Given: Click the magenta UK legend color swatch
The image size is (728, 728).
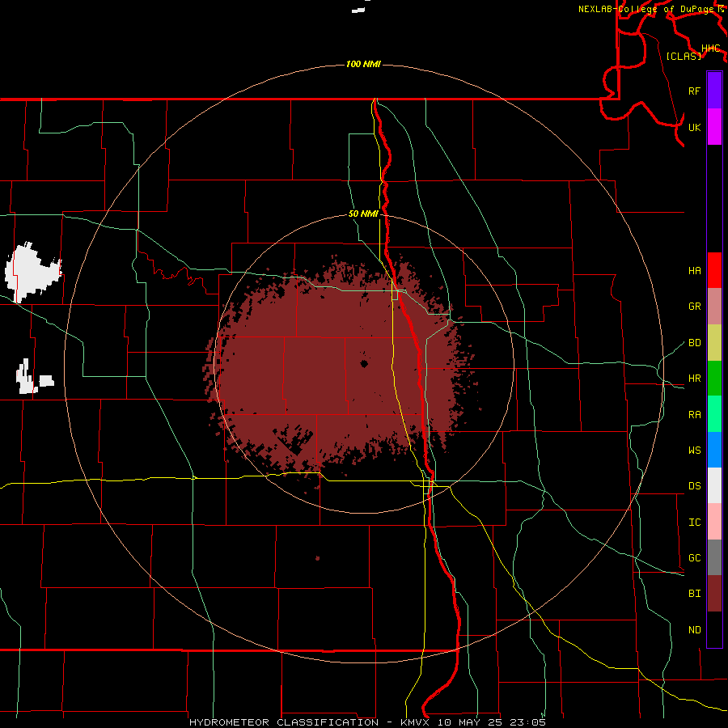Looking at the screenshot, I should pyautogui.click(x=714, y=127).
